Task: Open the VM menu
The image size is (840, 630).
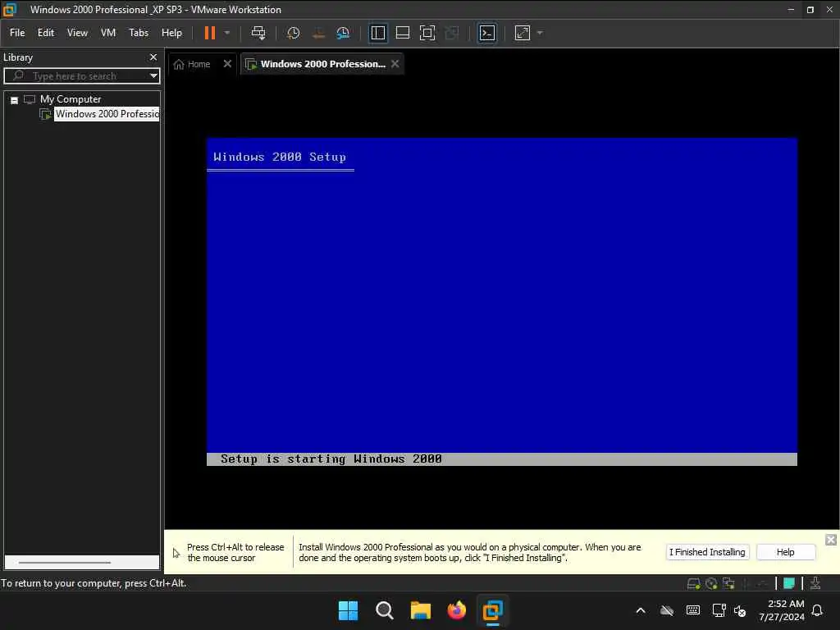Action: tap(108, 33)
